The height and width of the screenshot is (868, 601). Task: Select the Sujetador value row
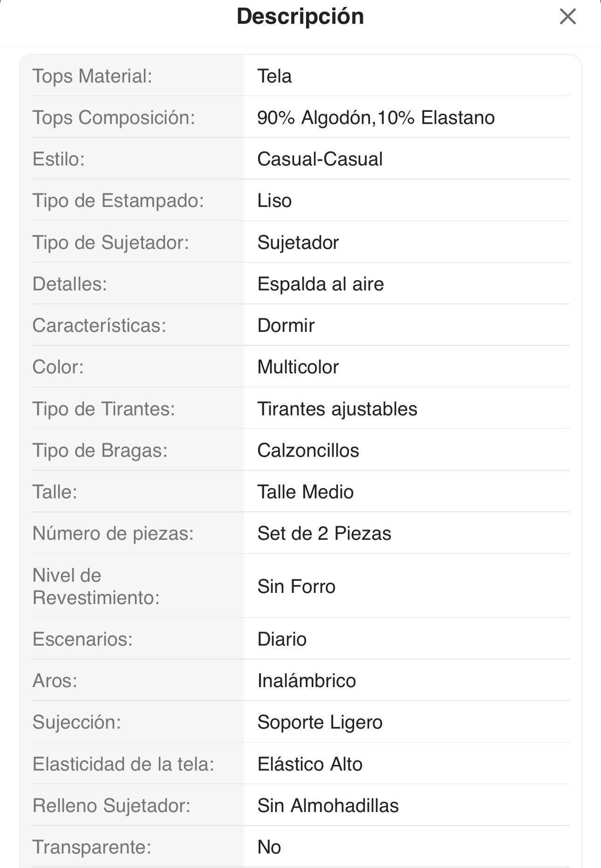click(298, 242)
